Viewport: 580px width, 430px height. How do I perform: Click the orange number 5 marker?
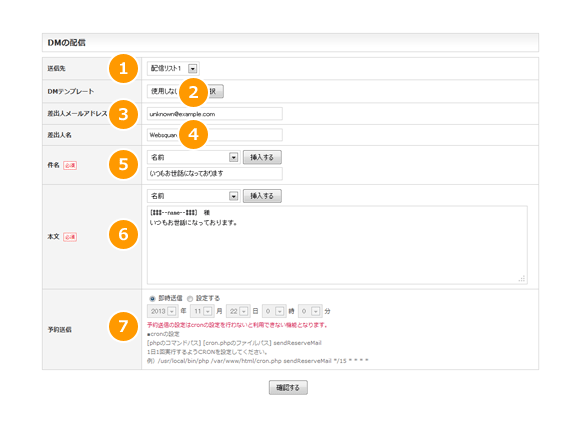tap(123, 164)
